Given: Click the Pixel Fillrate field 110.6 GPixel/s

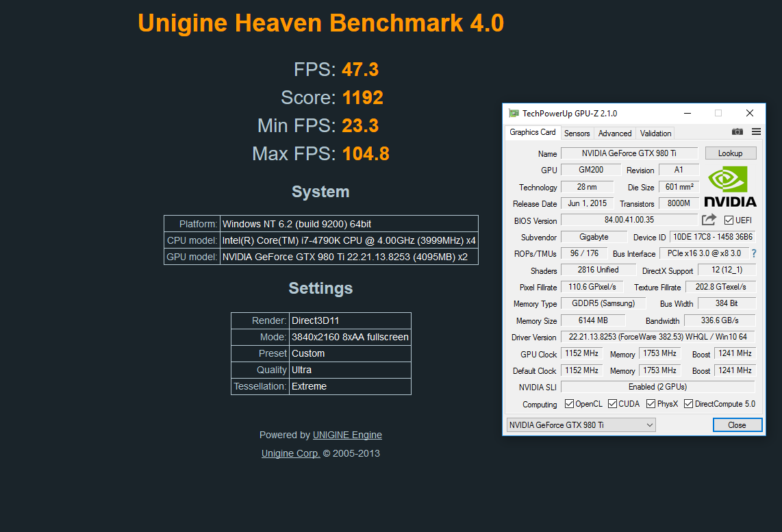Looking at the screenshot, I should point(592,287).
